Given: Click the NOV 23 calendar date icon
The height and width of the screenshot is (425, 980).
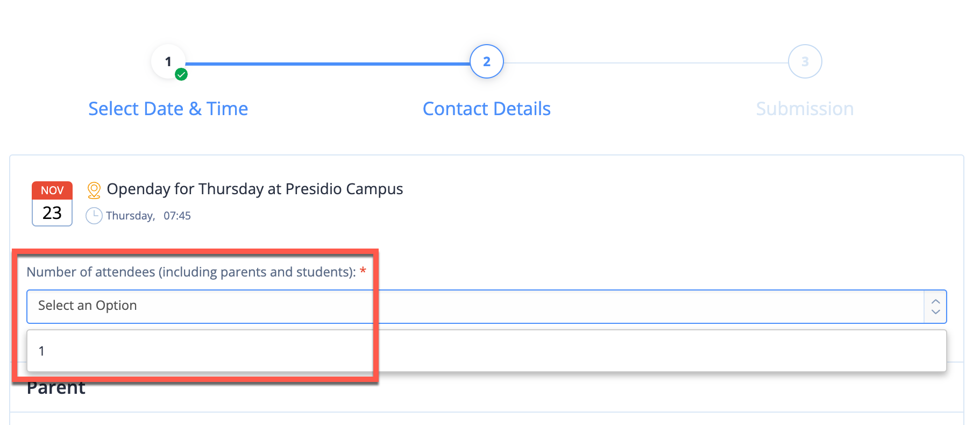Looking at the screenshot, I should (x=52, y=204).
